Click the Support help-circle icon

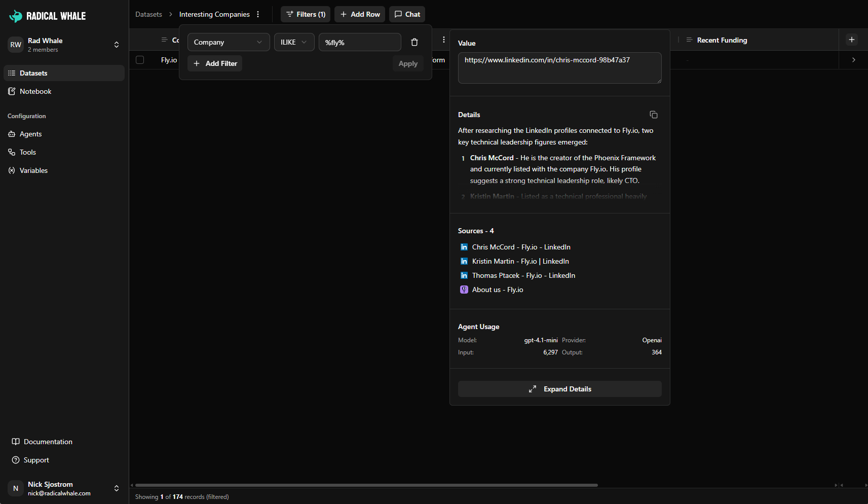(x=16, y=460)
